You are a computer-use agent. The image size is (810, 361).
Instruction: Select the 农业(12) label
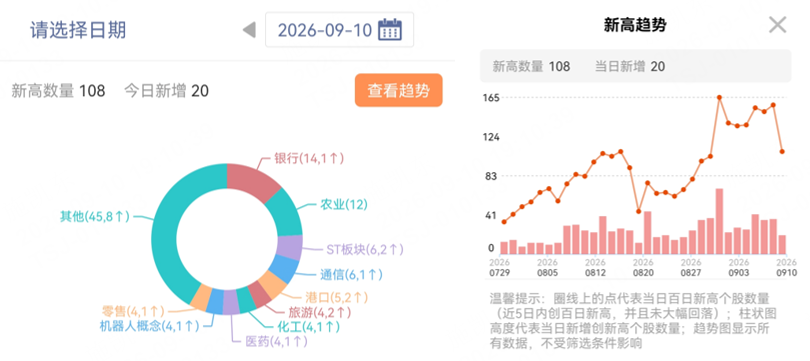click(344, 205)
